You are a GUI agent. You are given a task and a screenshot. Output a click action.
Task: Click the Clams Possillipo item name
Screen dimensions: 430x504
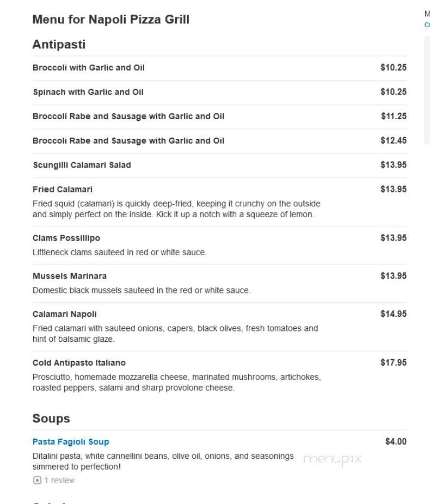[66, 238]
